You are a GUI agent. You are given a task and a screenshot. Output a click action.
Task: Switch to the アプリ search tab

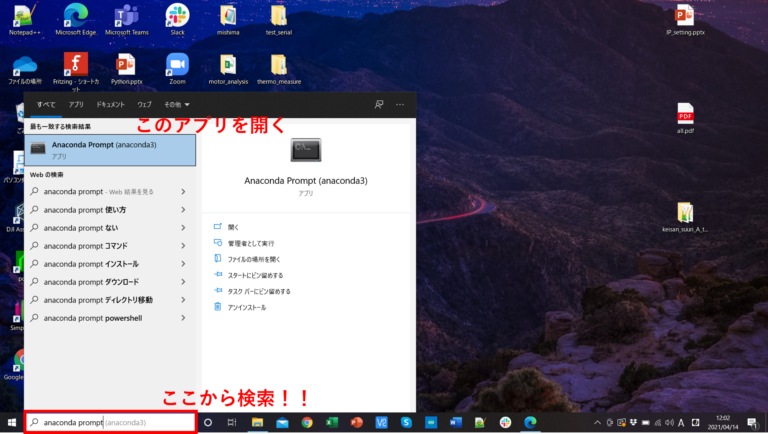[x=76, y=105]
